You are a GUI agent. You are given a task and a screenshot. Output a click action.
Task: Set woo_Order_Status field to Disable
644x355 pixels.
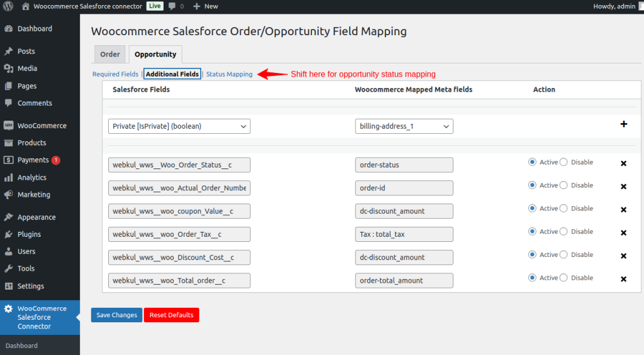563,162
